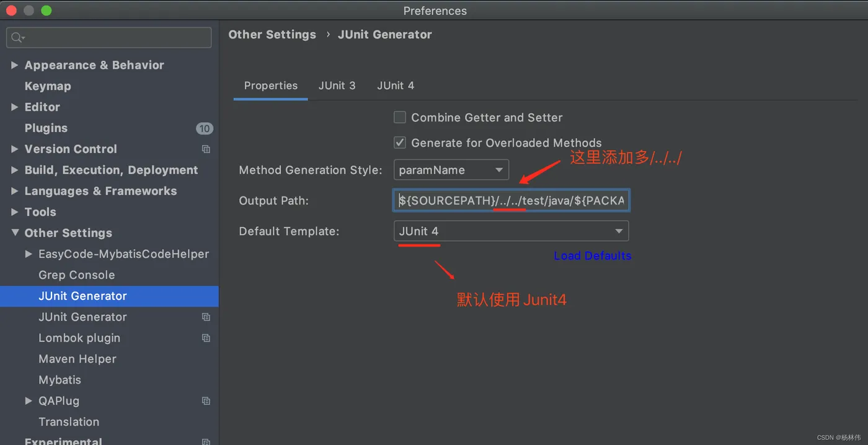Click the icon beside the second JUnit Generator entry
Screen dimensions: 868x445
point(206,317)
